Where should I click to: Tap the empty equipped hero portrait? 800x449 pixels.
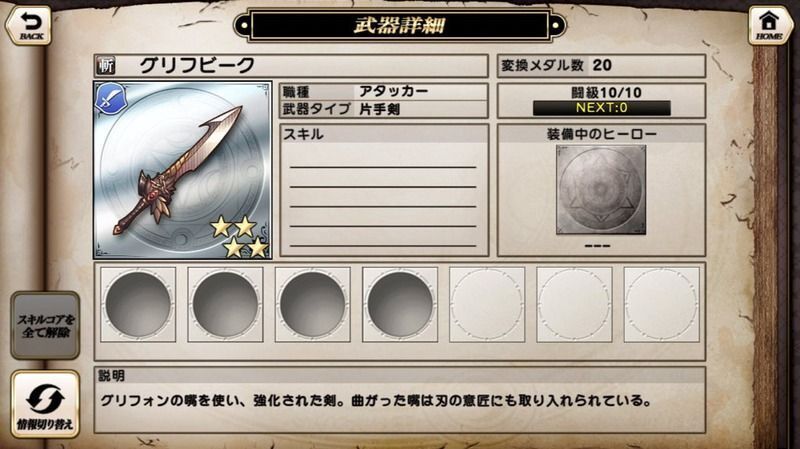pyautogui.click(x=601, y=190)
